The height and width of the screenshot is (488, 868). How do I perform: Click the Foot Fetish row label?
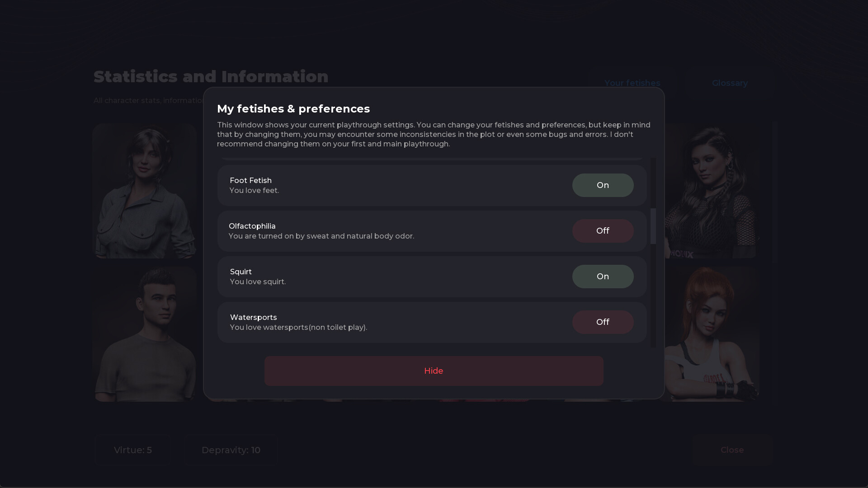click(x=250, y=180)
